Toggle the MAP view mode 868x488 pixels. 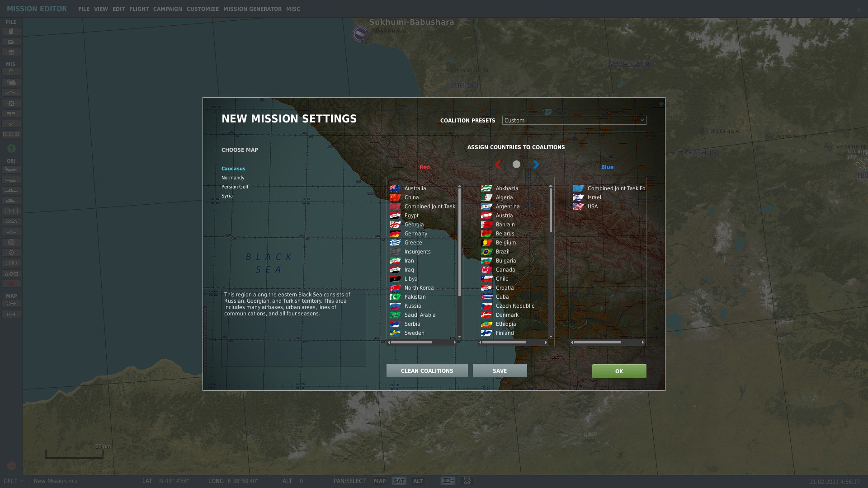click(380, 481)
